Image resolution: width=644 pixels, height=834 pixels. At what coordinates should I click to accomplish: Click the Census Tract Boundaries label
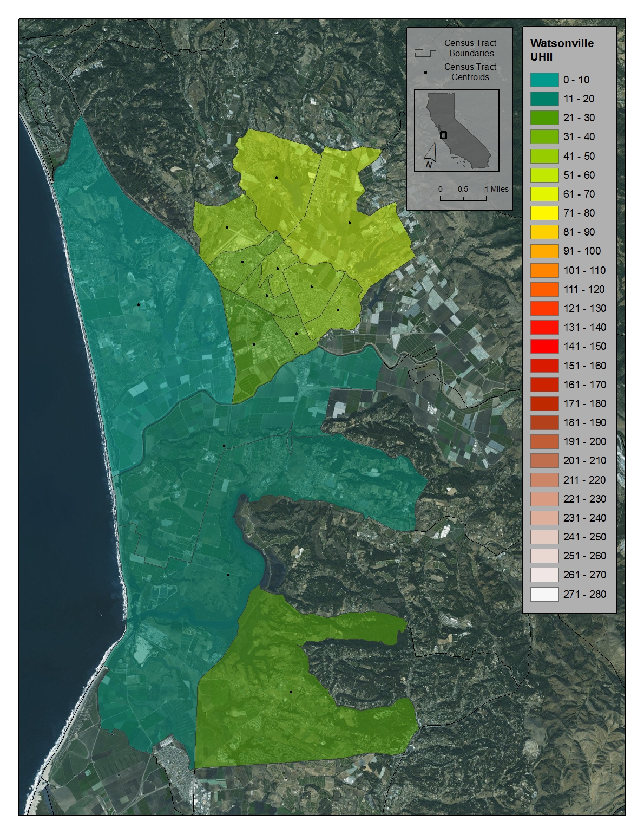(470, 48)
